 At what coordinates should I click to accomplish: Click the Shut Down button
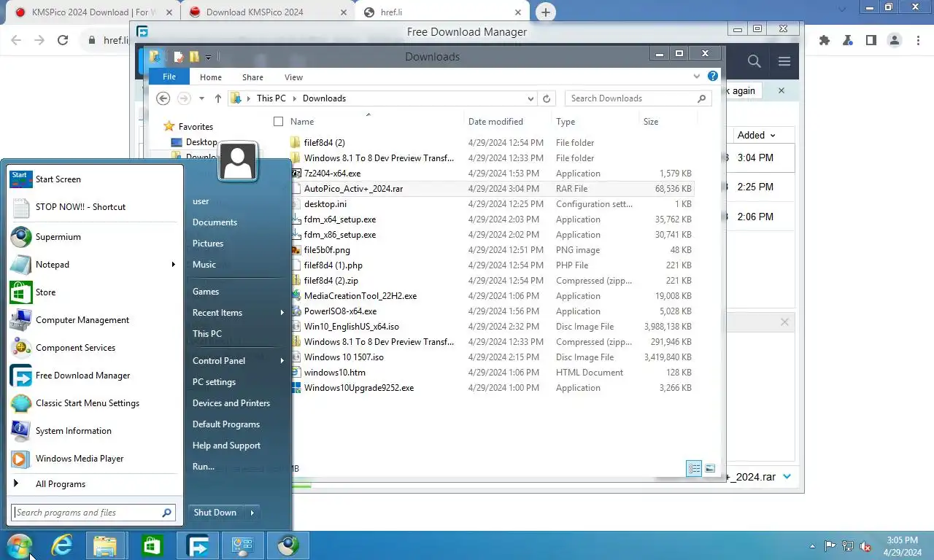tap(215, 513)
